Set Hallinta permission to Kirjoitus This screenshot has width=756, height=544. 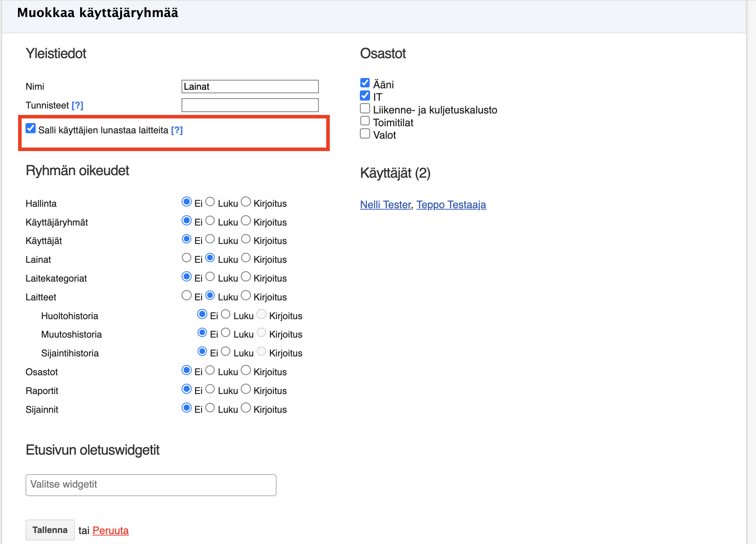pos(246,202)
